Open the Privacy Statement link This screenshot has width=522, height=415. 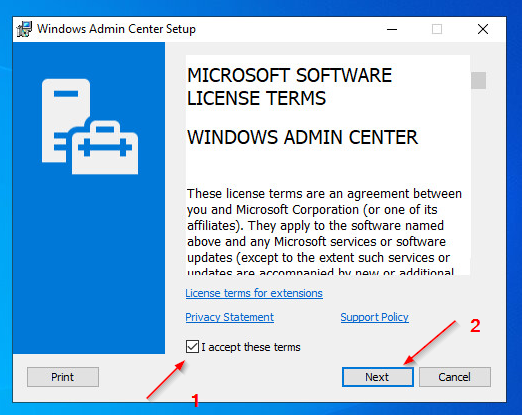230,317
